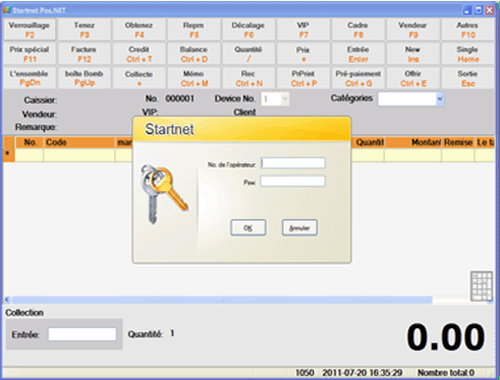This screenshot has width=500, height=380.
Task: Choose the VIP F7 function button
Action: pyautogui.click(x=303, y=30)
